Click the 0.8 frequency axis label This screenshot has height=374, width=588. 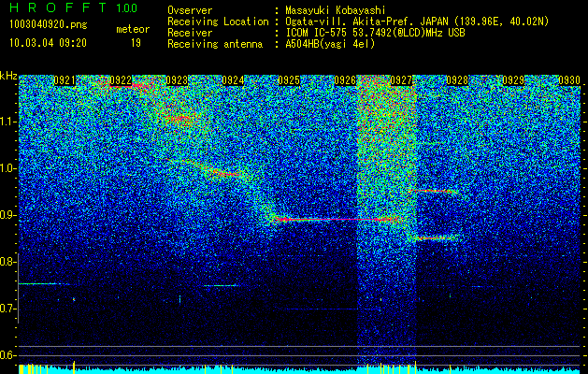pyautogui.click(x=7, y=262)
